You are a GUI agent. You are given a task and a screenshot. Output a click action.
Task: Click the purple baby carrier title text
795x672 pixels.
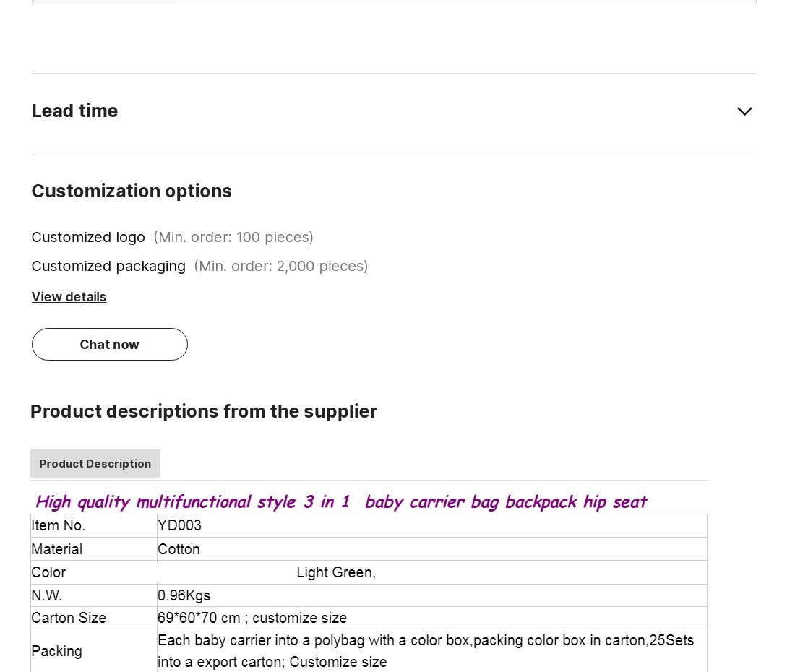pos(340,501)
